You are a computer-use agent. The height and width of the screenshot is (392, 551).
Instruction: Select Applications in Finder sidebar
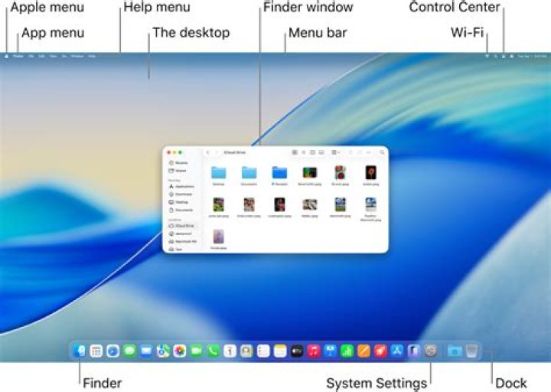[181, 186]
